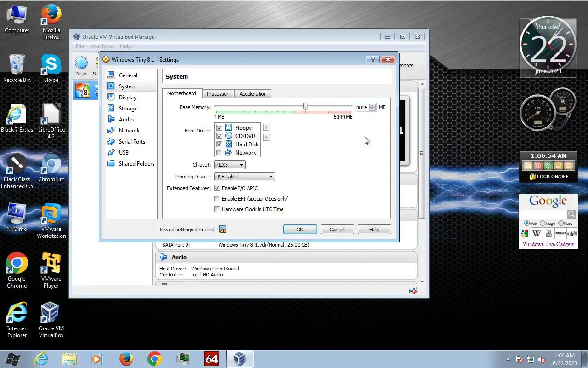Viewport: 588px width, 368px height.
Task: Select the Motherboard tab
Action: click(181, 93)
